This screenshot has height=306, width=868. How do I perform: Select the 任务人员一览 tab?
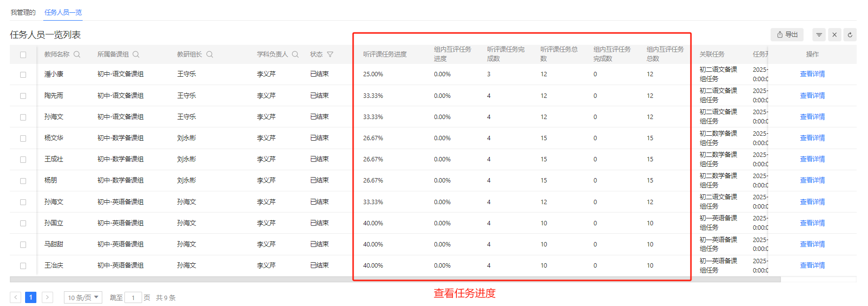(x=63, y=12)
